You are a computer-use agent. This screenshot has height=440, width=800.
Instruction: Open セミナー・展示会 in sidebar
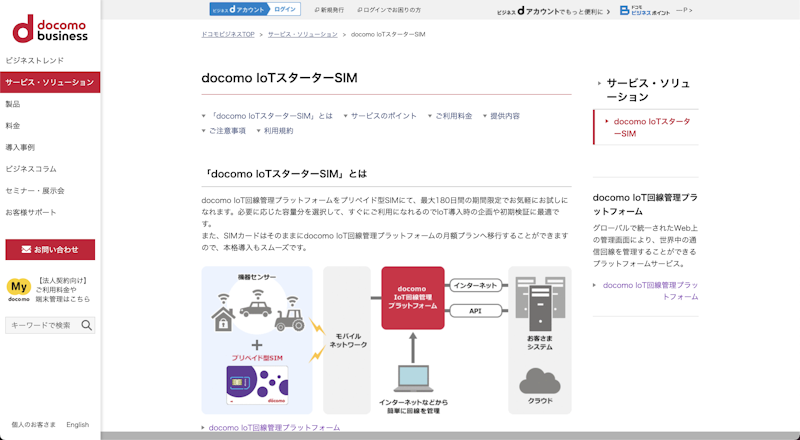coord(35,190)
